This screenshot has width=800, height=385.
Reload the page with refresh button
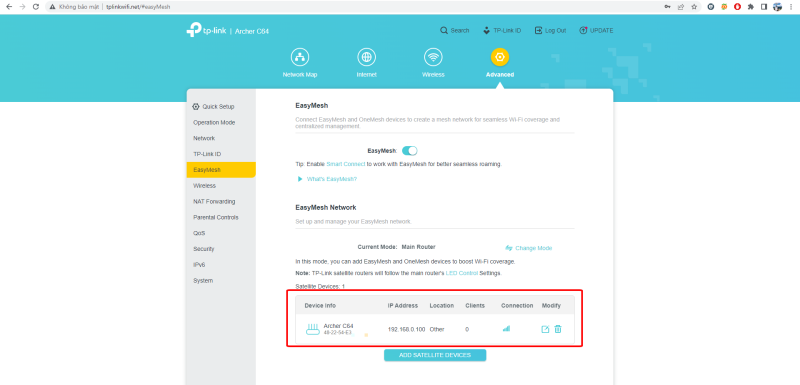35,7
